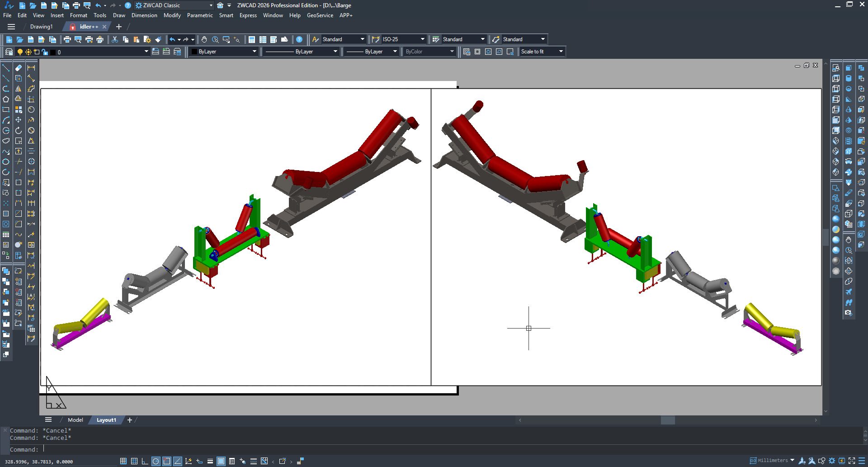Close the idler++ drawing tab

point(104,27)
